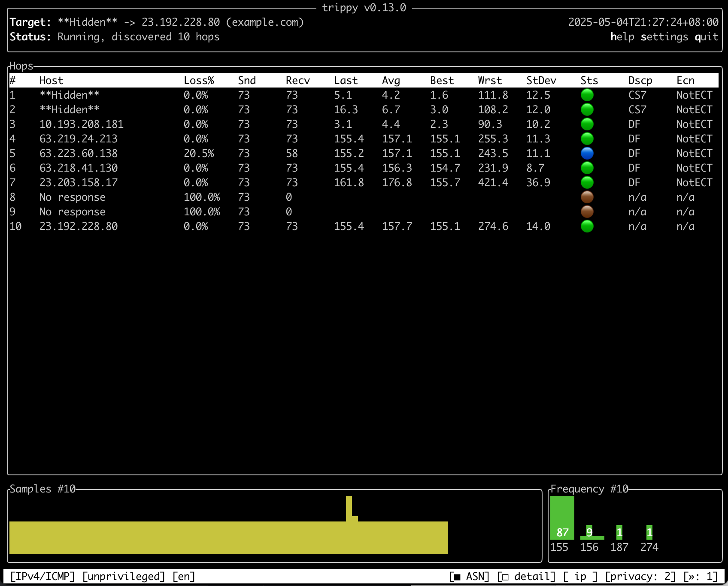This screenshot has width=728, height=586.
Task: Select the hop 8 "No response" row
Action: (x=364, y=197)
